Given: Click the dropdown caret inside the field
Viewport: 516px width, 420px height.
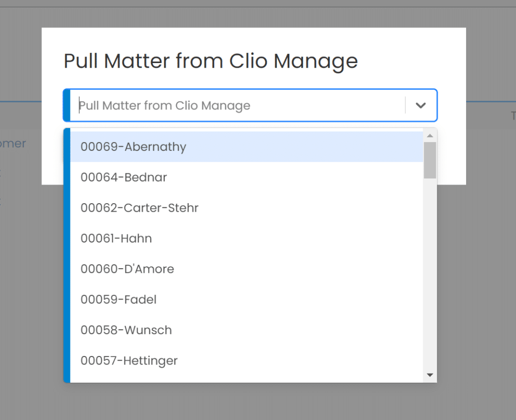Looking at the screenshot, I should [421, 105].
